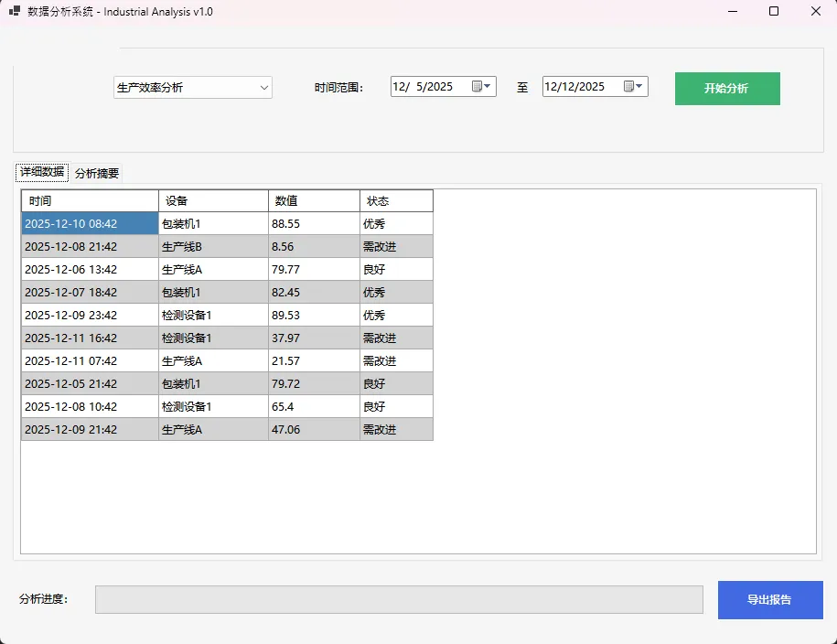Click the 状态 column header
Screen dimensions: 837x644
click(396, 201)
